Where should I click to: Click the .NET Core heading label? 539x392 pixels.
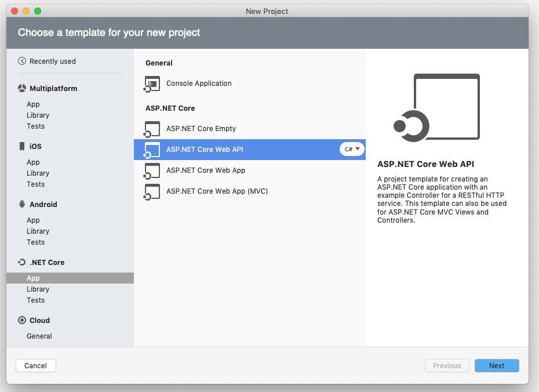[47, 262]
